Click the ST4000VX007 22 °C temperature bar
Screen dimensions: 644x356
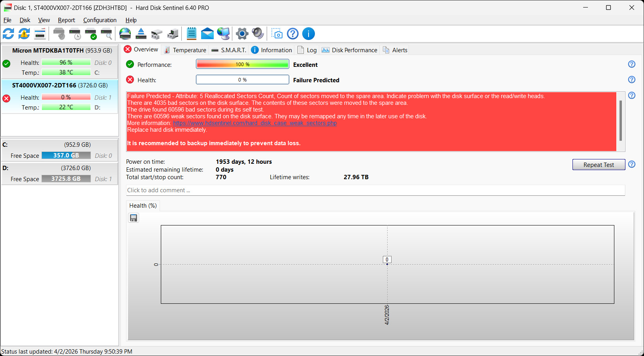[x=66, y=107]
